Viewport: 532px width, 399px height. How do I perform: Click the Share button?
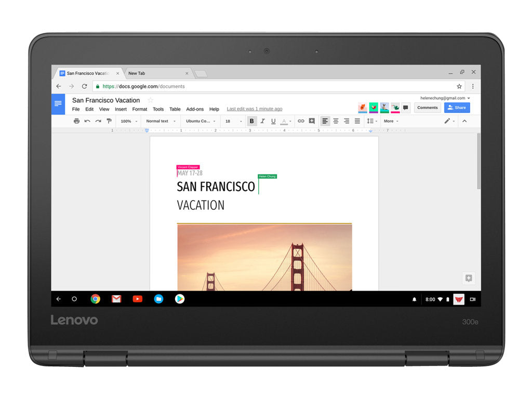point(457,108)
